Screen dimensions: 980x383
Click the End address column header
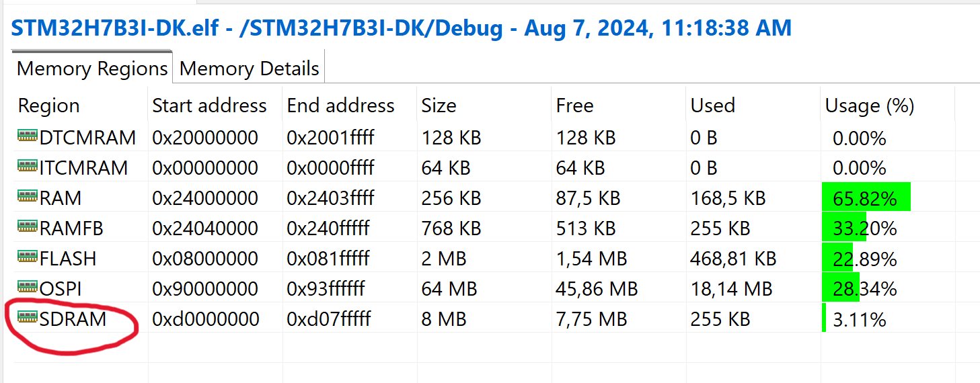coord(340,105)
